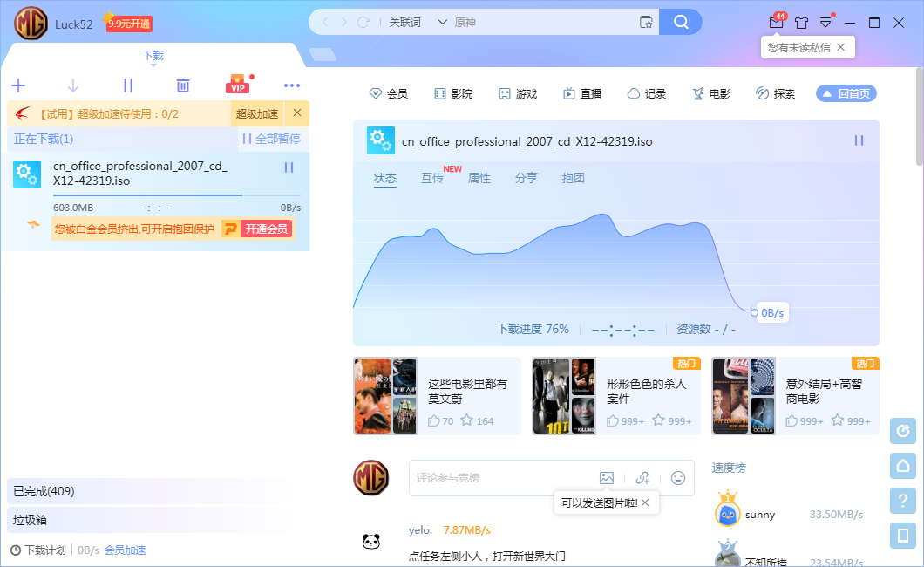
Task: Insert an image via the picture icon in the comment box
Action: coord(607,478)
